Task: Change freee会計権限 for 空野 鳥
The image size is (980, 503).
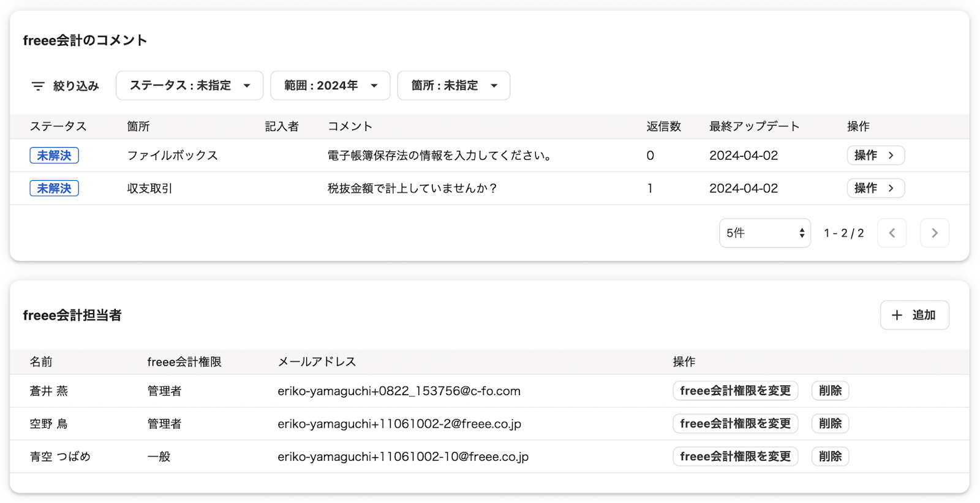Action: pyautogui.click(x=735, y=423)
